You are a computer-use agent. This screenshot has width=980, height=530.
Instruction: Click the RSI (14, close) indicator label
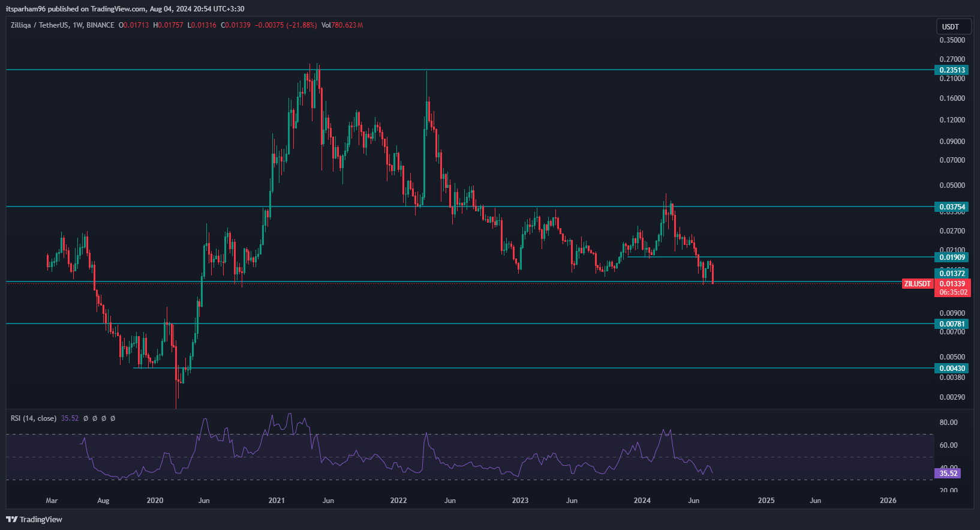coord(34,418)
